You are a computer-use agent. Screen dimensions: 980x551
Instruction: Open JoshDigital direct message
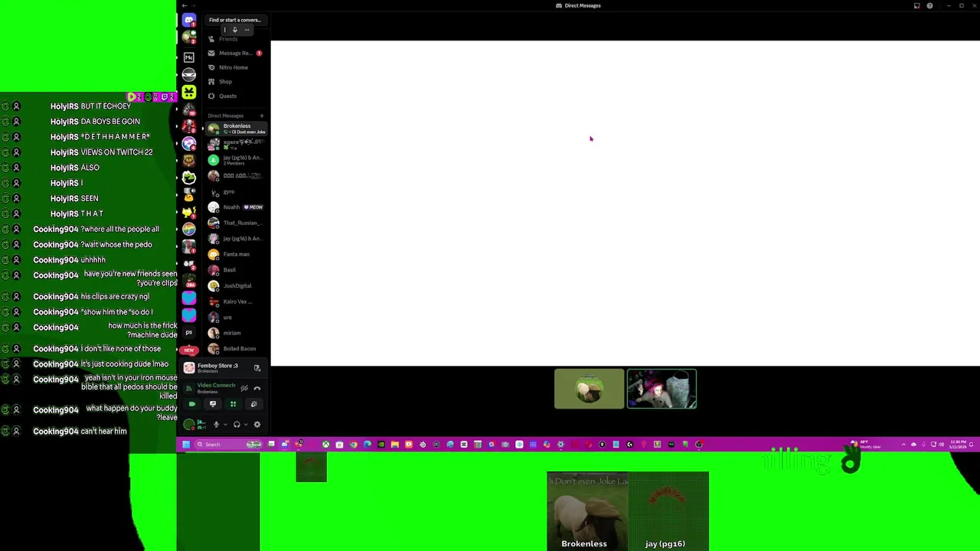(237, 285)
